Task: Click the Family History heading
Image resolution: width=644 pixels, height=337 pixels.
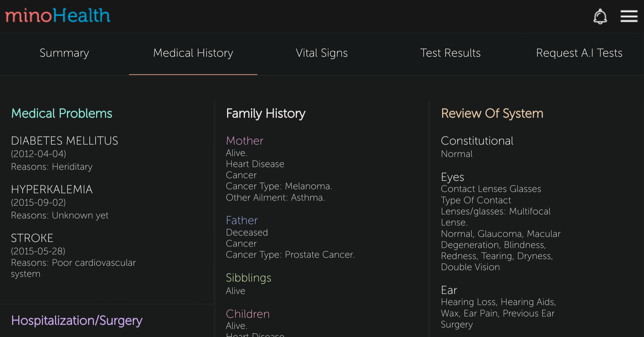Action: pos(265,113)
